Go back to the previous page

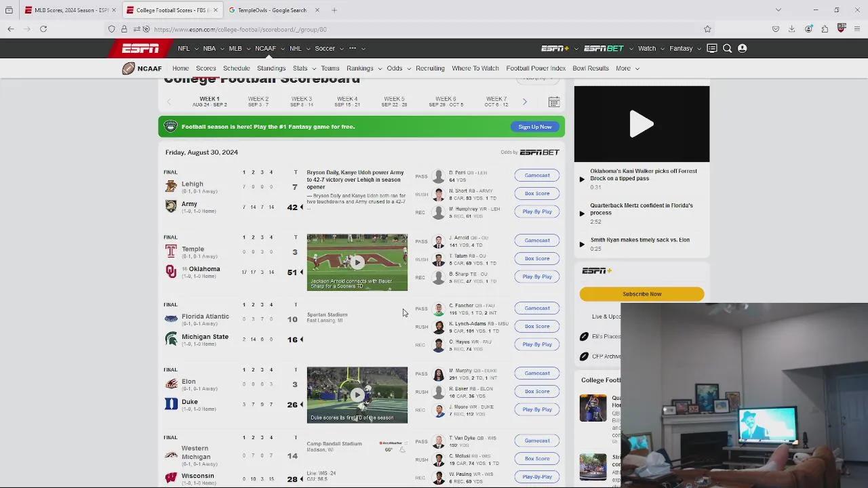(11, 29)
